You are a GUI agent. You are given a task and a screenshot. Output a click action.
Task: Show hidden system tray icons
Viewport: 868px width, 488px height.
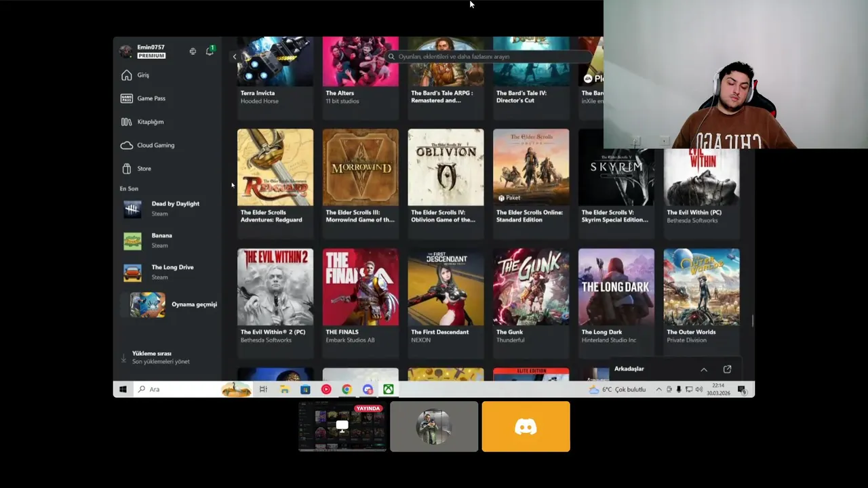coord(658,390)
